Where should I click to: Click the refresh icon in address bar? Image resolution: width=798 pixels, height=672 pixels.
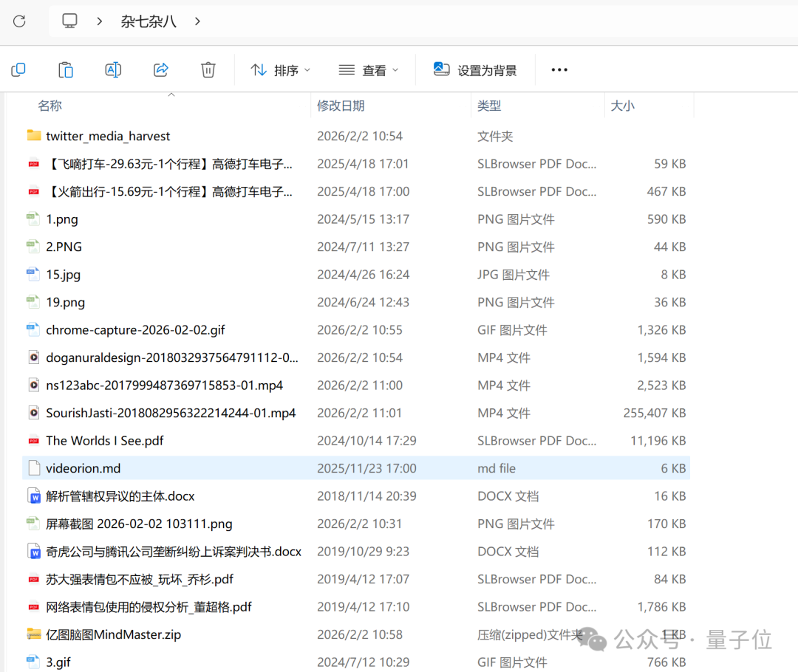tap(19, 21)
